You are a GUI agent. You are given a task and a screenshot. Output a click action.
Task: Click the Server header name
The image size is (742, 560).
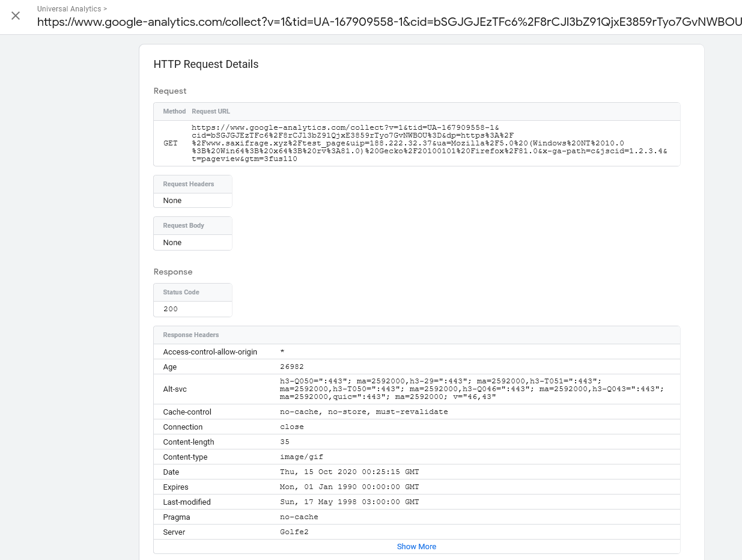[x=174, y=532]
